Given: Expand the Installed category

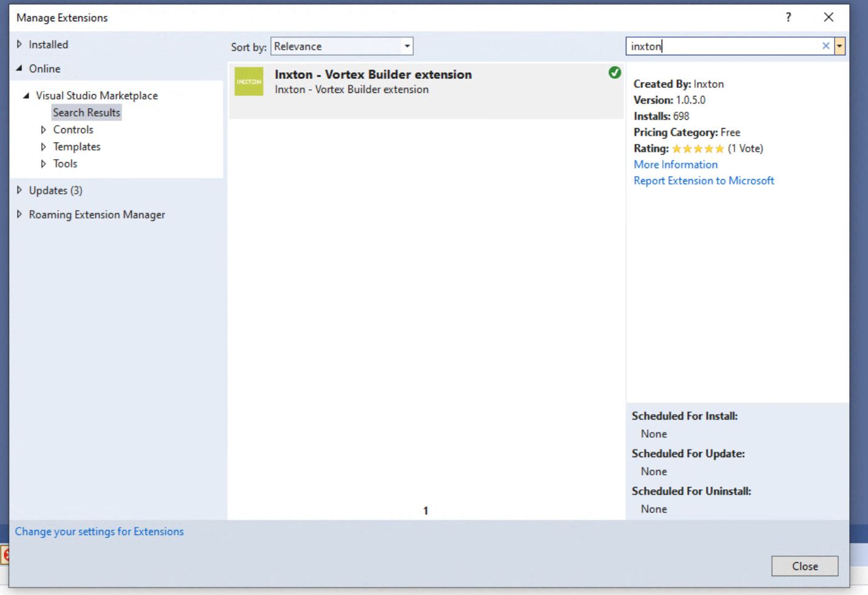Looking at the screenshot, I should [x=19, y=44].
